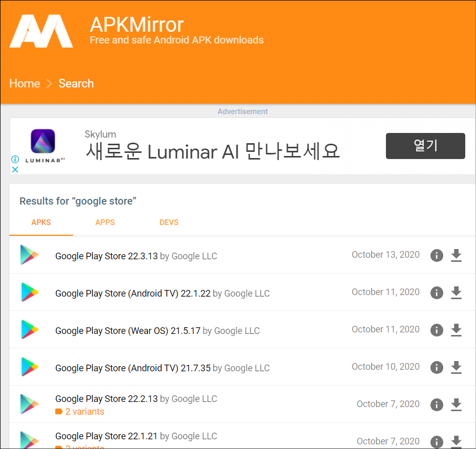Open the APKMirror site title link

137,24
